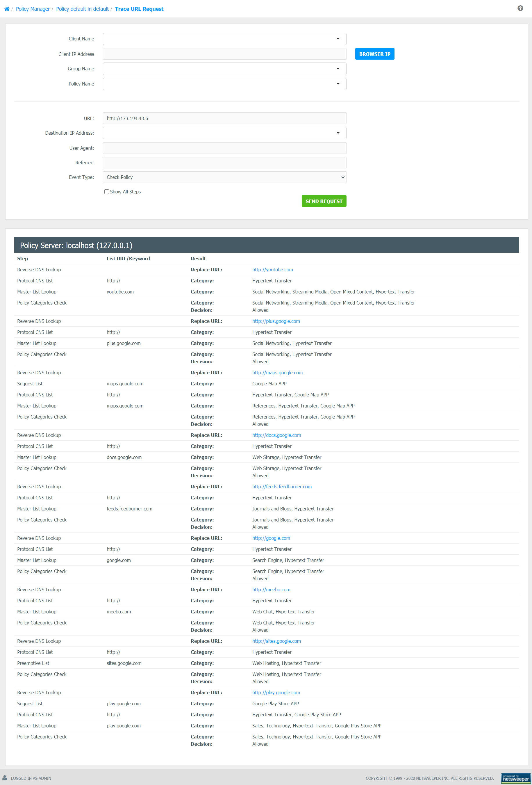Open the http://sites.google.com link
This screenshot has height=785, width=532.
[276, 641]
